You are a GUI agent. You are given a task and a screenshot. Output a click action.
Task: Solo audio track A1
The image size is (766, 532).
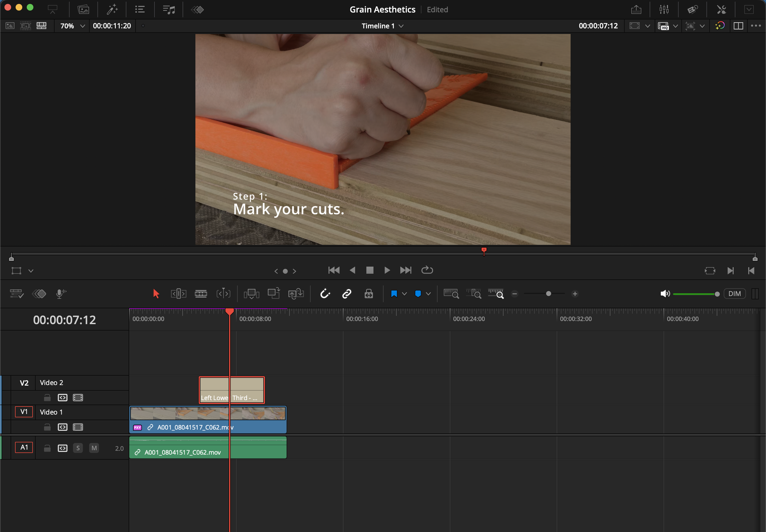pos(78,448)
